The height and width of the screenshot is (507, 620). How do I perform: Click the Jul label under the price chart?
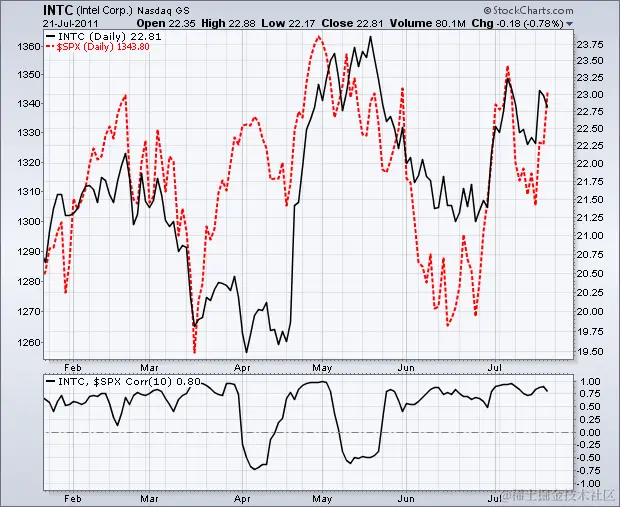pyautogui.click(x=494, y=368)
